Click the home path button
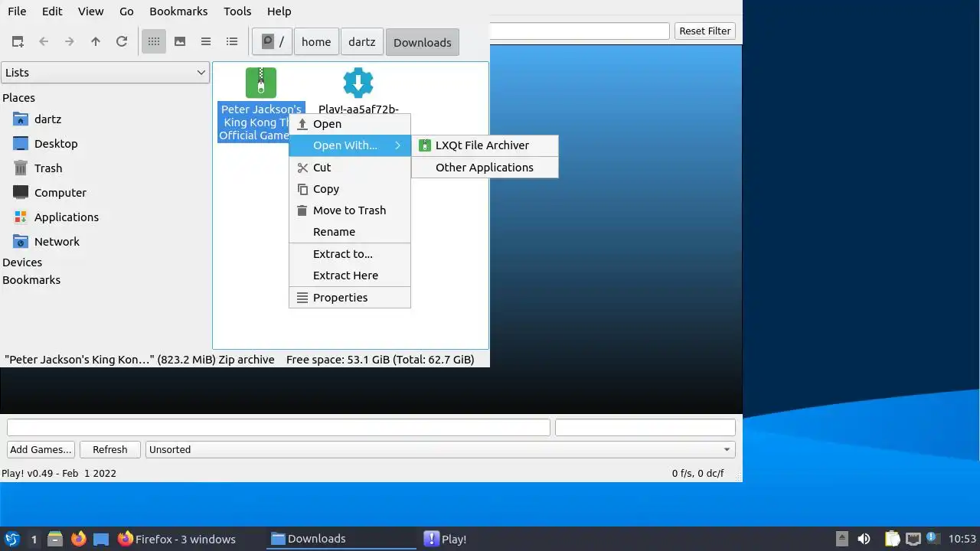Screen dimensions: 980x551 (x=316, y=42)
